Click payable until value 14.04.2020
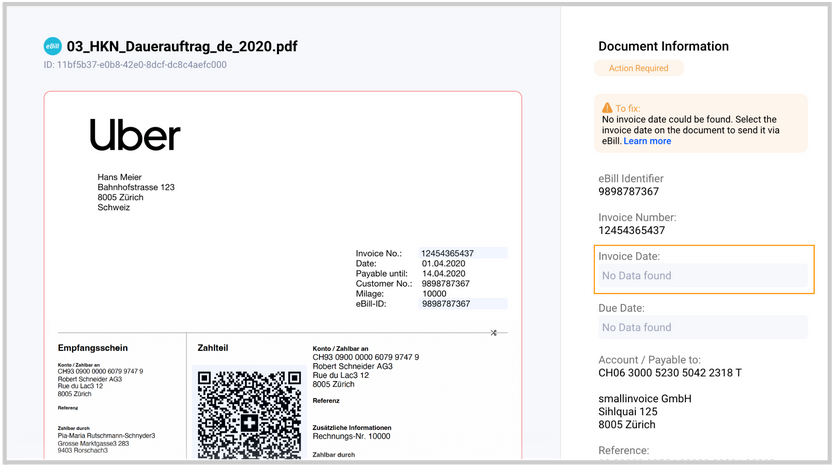832x468 pixels. [x=443, y=274]
